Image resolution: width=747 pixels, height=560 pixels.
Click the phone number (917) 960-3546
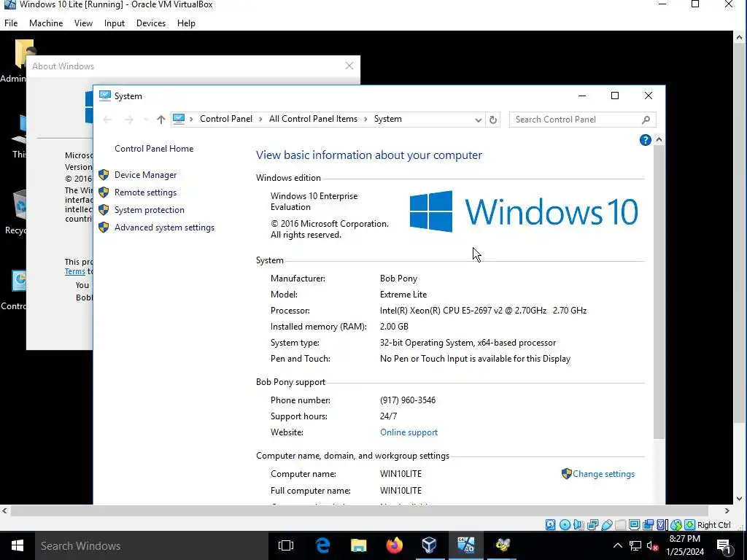tap(408, 400)
